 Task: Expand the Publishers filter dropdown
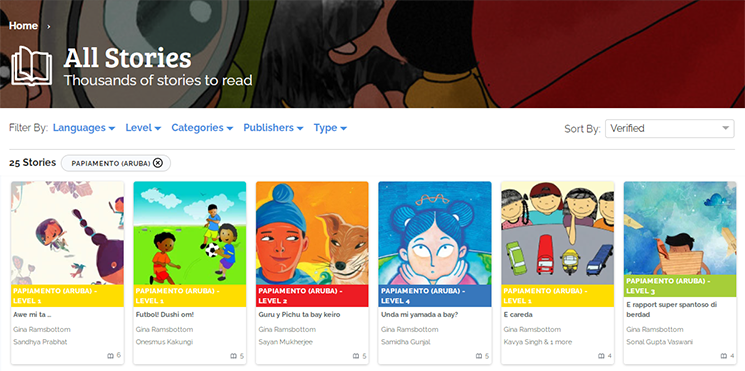pos(273,128)
